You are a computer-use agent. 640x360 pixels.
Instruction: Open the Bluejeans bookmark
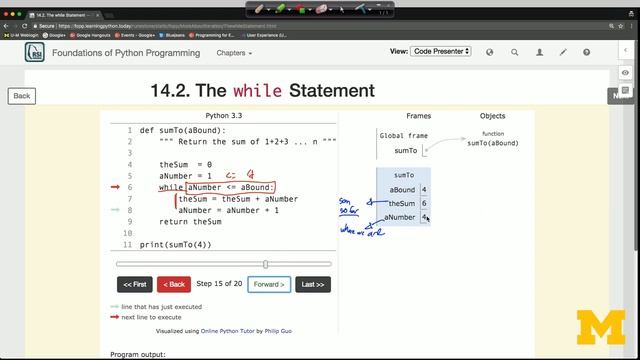coord(172,35)
